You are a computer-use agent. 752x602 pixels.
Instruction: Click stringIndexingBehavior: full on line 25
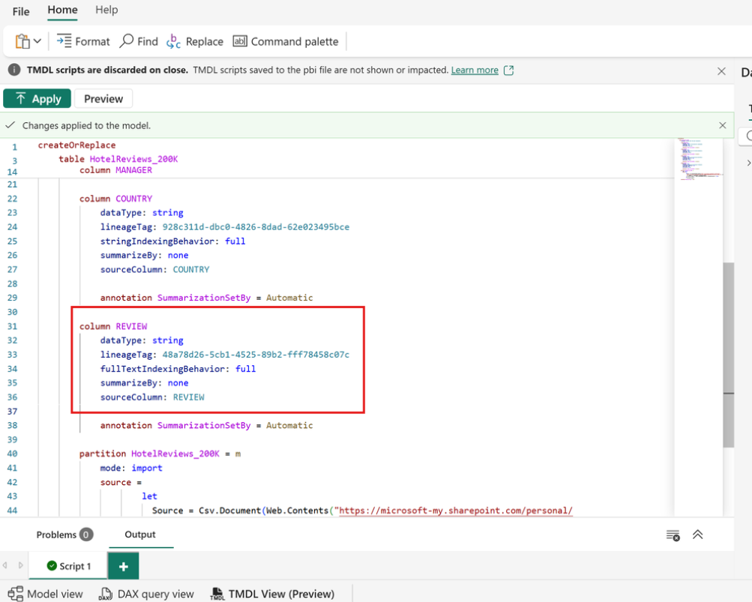click(x=173, y=241)
